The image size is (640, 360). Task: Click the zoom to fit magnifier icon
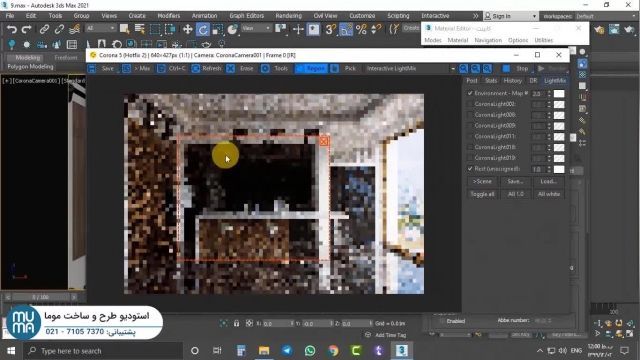point(487,69)
